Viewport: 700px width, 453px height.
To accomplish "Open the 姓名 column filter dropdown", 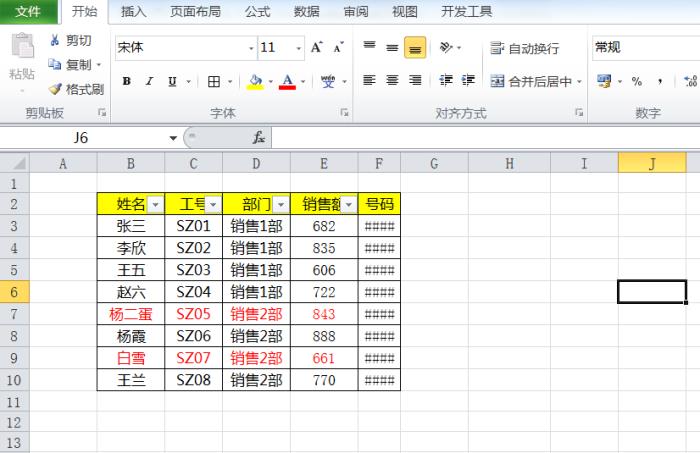I will click(x=154, y=204).
